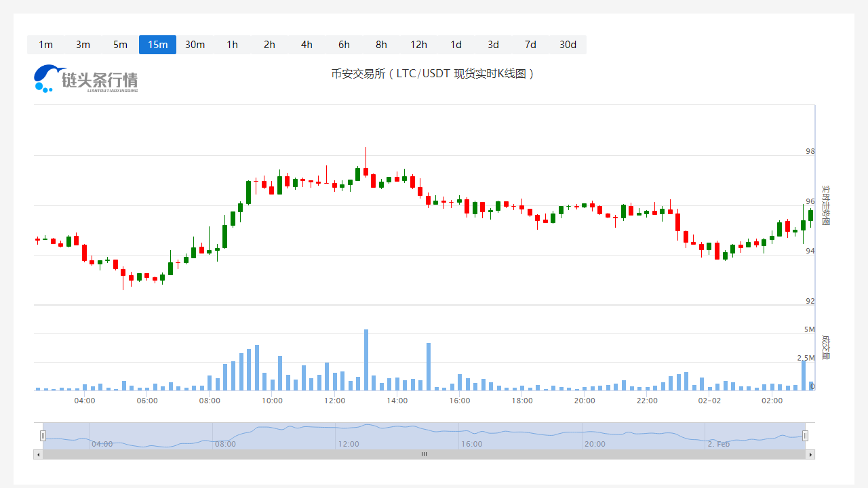Show the 4h K-line interval

(x=307, y=45)
